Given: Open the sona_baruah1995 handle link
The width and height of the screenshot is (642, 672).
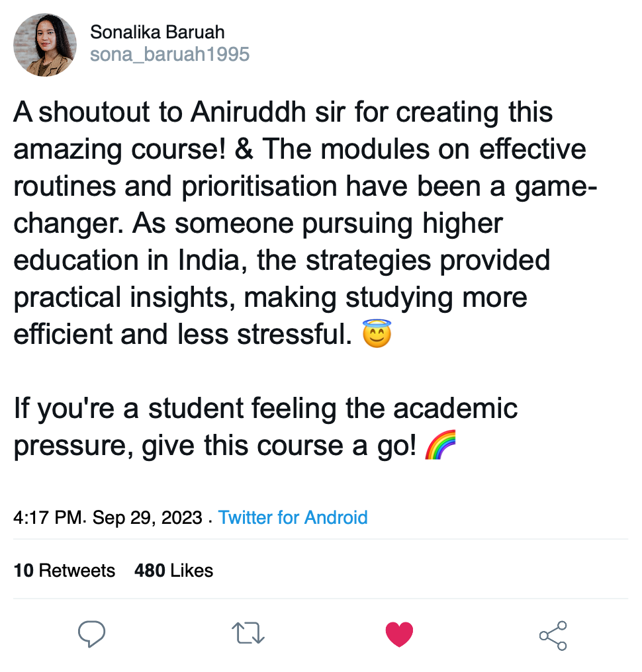Looking at the screenshot, I should tap(170, 54).
